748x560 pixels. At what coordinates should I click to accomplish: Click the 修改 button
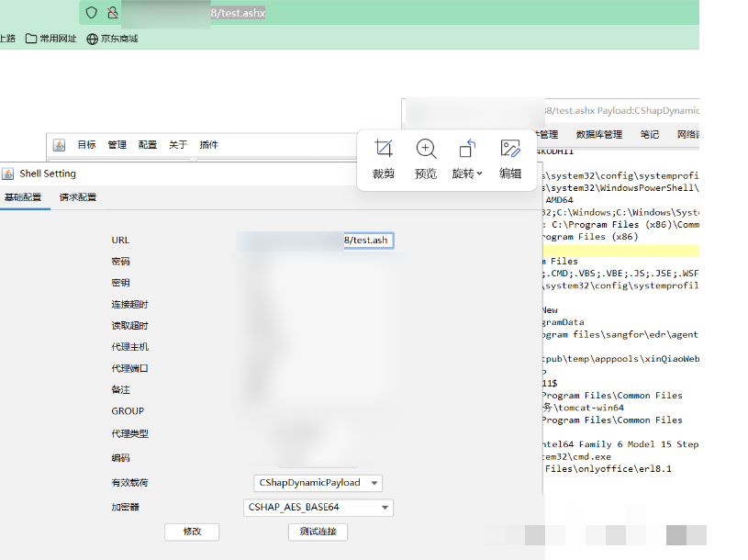coord(192,532)
